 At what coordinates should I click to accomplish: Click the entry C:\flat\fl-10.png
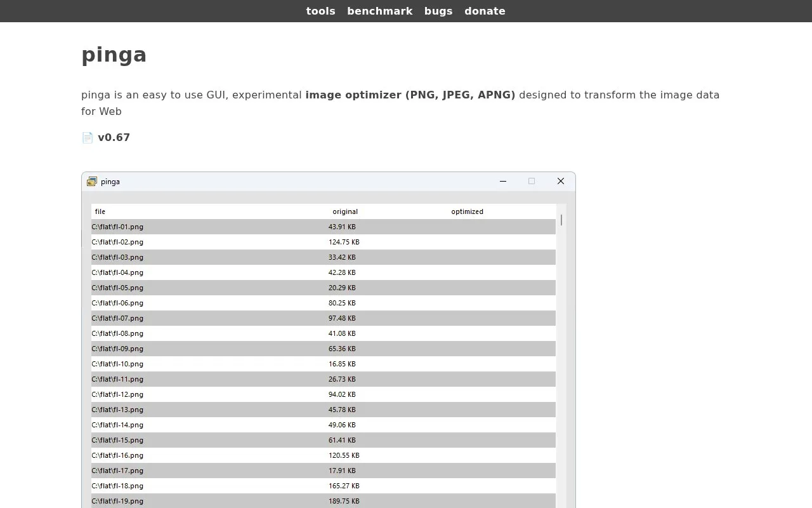click(x=324, y=364)
